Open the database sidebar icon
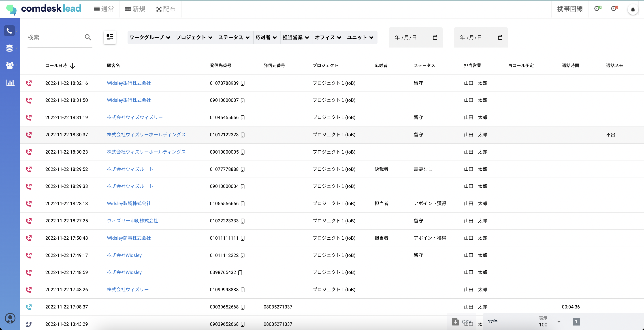The height and width of the screenshot is (330, 644). tap(9, 48)
